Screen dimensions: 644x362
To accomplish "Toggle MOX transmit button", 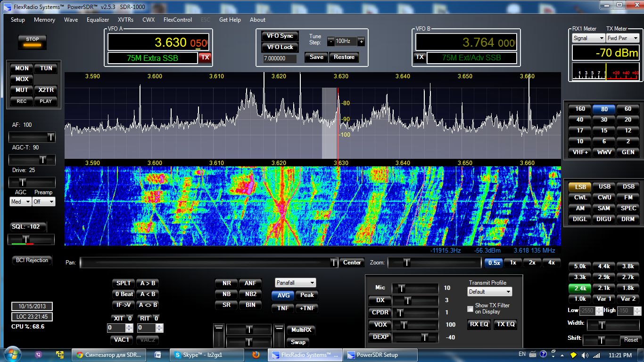I will pyautogui.click(x=22, y=79).
